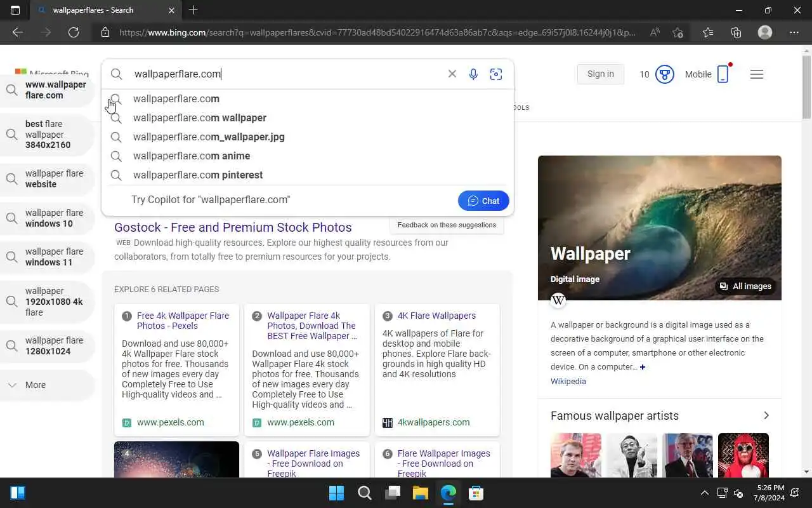Screen dimensions: 812x508
Task: Select suggestion 'wallpaperflare.com_wallpaper.jpg'
Action: 307,137
